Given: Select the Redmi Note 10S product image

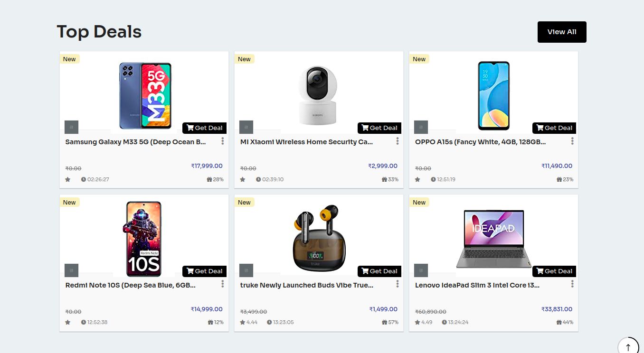Looking at the screenshot, I should point(144,239).
